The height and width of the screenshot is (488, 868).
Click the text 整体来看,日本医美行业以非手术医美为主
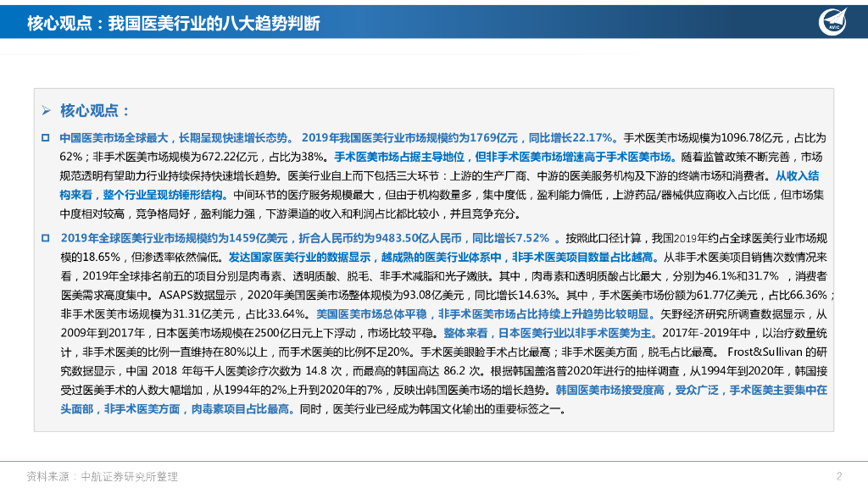(549, 333)
